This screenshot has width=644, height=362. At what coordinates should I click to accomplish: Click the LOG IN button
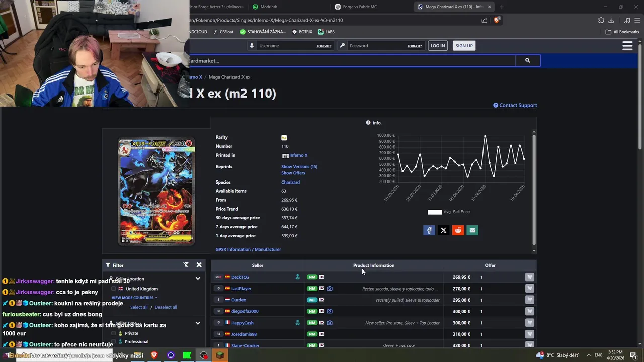coord(438,46)
